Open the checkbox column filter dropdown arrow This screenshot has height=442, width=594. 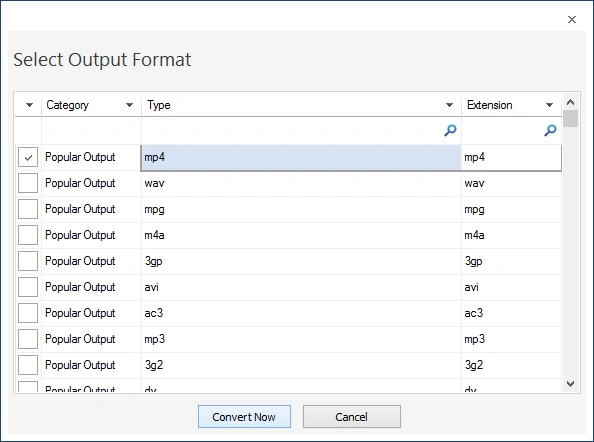(29, 105)
